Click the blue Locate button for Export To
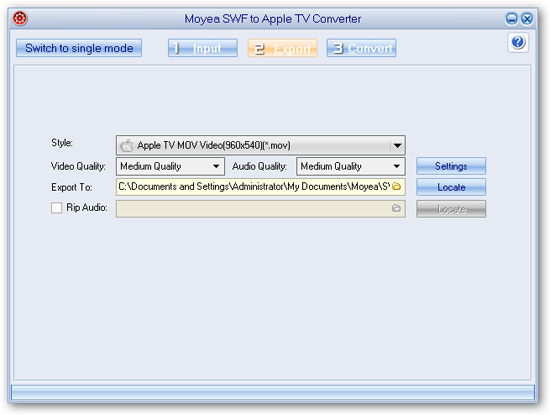Viewport: 550px width, 415px height. click(x=451, y=187)
